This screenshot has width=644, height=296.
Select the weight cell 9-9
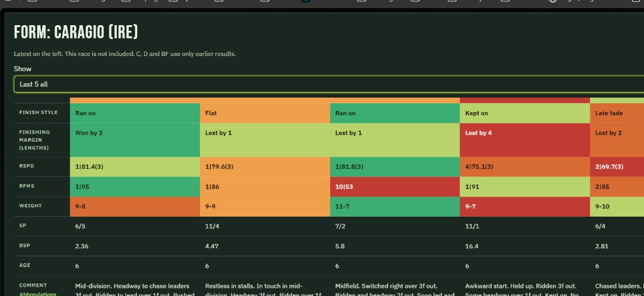[265, 207]
